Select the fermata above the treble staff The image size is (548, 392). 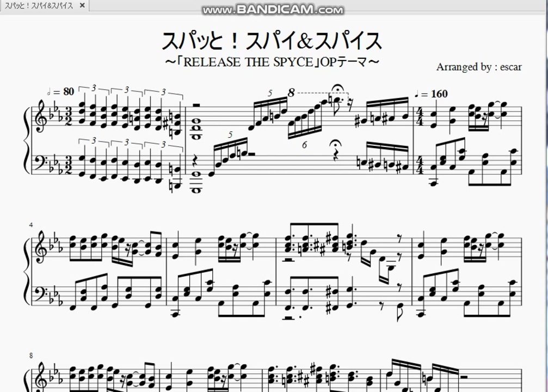tap(337, 88)
